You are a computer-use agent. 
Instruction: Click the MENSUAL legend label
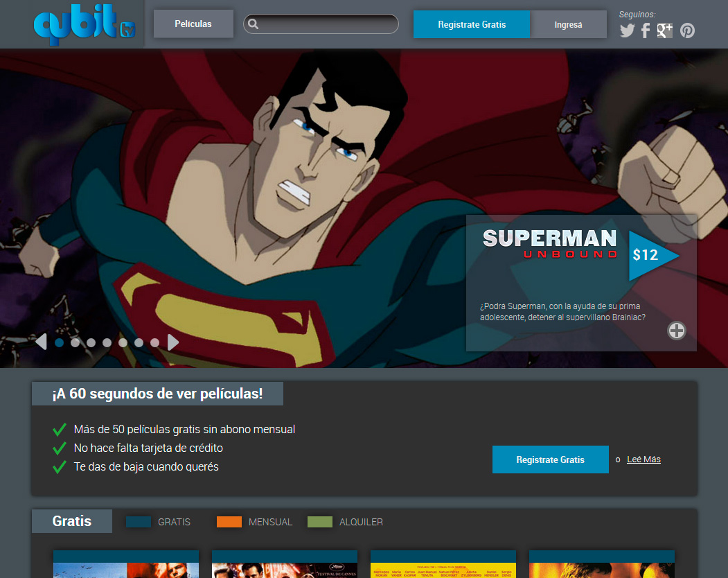[270, 522]
